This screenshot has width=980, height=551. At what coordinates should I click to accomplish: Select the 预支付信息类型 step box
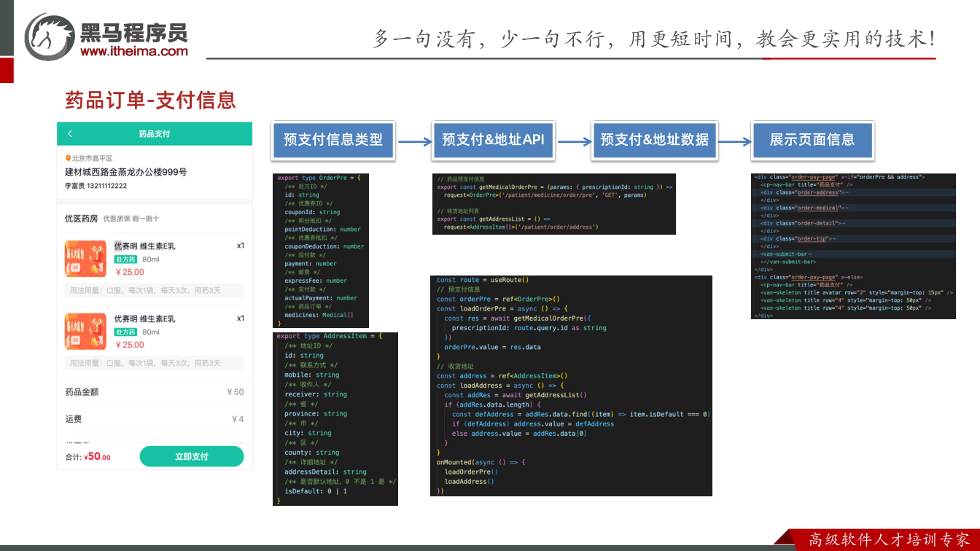point(333,140)
